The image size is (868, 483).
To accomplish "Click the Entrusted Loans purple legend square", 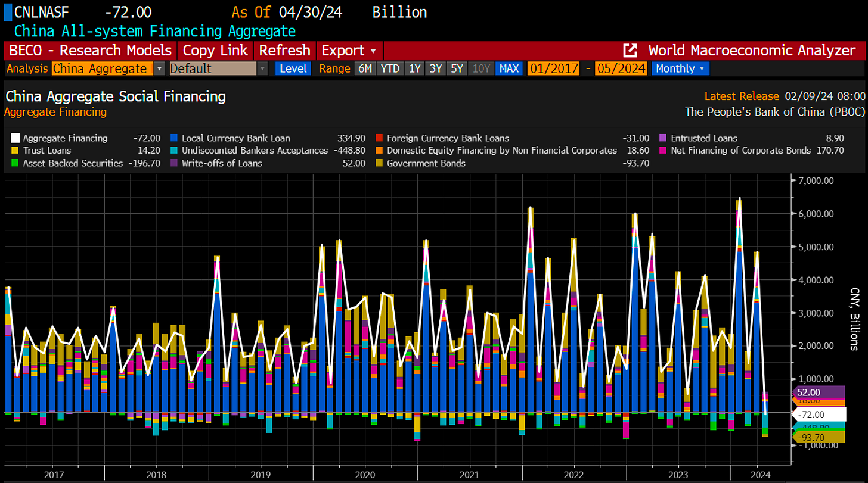I will coord(664,138).
